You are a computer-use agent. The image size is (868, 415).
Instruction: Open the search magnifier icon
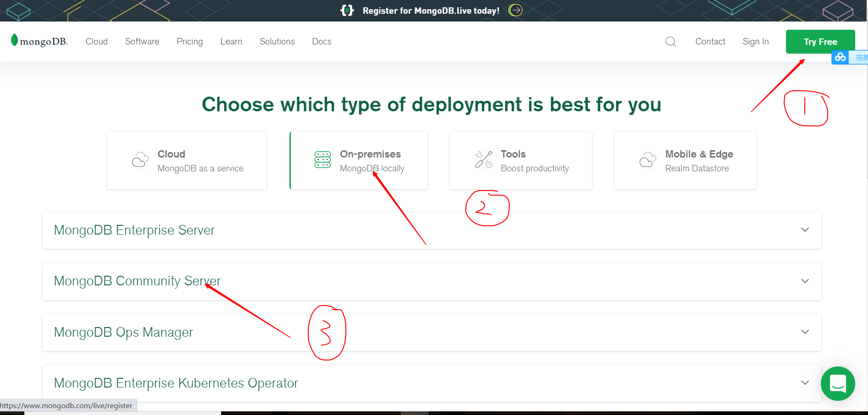click(671, 42)
